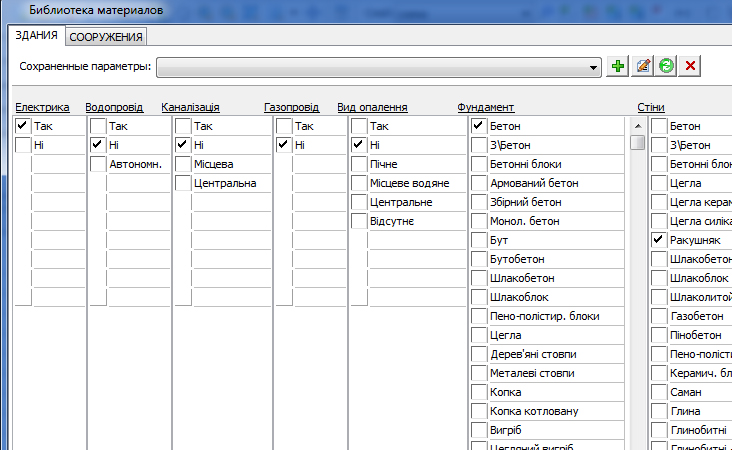Click the Фундамент column header
Image resolution: width=732 pixels, height=450 pixels.
[485, 106]
